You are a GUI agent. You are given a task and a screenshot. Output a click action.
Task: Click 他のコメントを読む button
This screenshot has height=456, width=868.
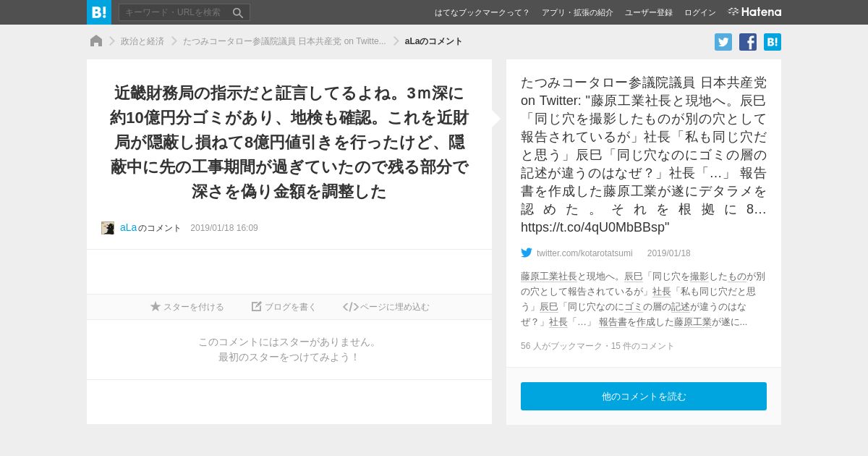click(x=644, y=397)
